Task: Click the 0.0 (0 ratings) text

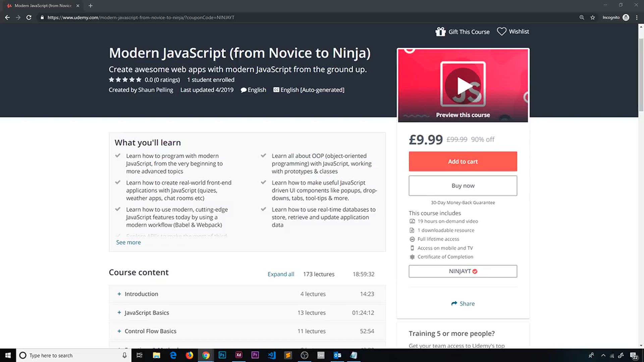Action: (x=162, y=80)
